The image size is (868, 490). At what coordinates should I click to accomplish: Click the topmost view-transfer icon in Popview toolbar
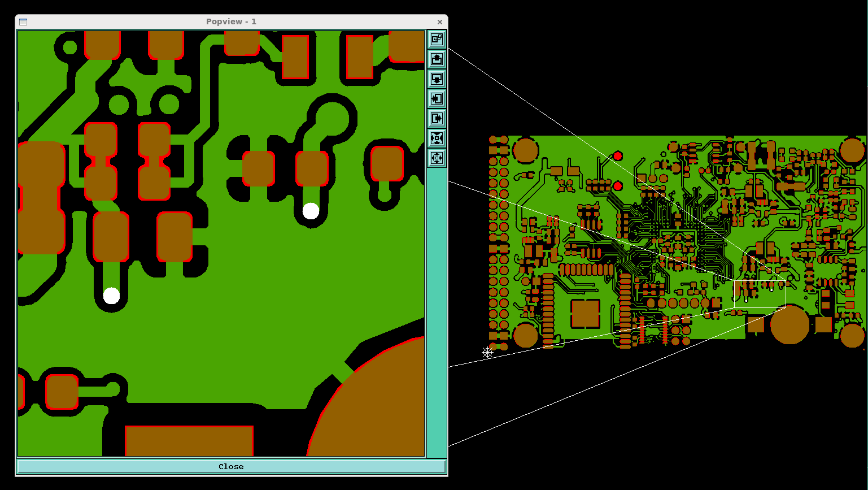437,39
